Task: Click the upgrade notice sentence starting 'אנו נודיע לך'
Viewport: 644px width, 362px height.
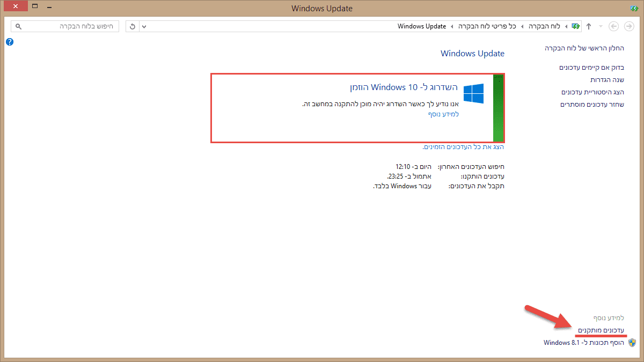Action: pyautogui.click(x=380, y=104)
